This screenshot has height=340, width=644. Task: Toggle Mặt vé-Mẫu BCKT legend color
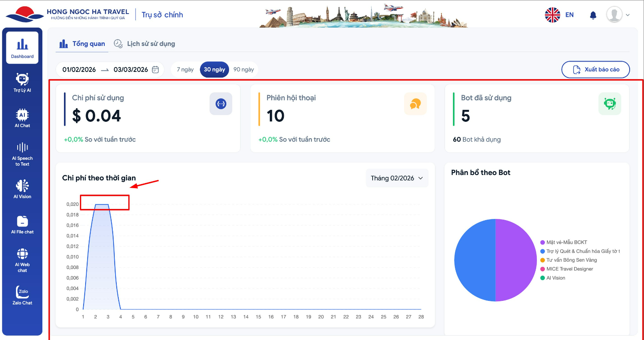coord(542,243)
